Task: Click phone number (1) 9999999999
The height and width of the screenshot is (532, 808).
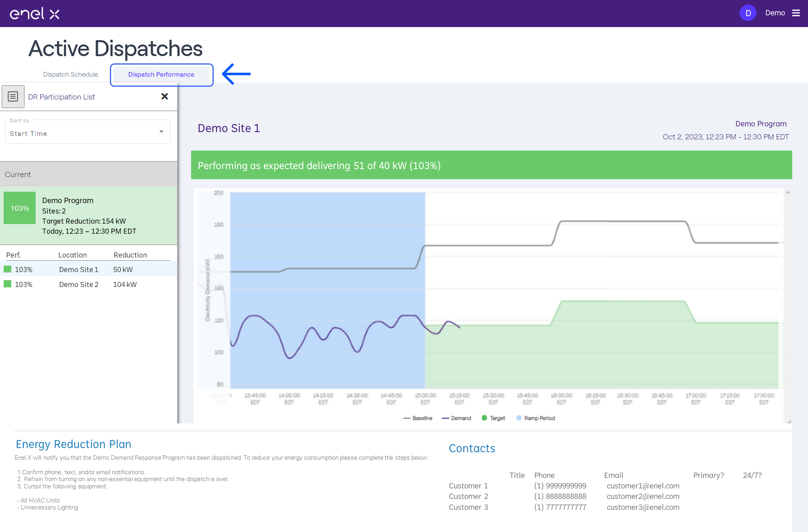Action: pyautogui.click(x=560, y=486)
